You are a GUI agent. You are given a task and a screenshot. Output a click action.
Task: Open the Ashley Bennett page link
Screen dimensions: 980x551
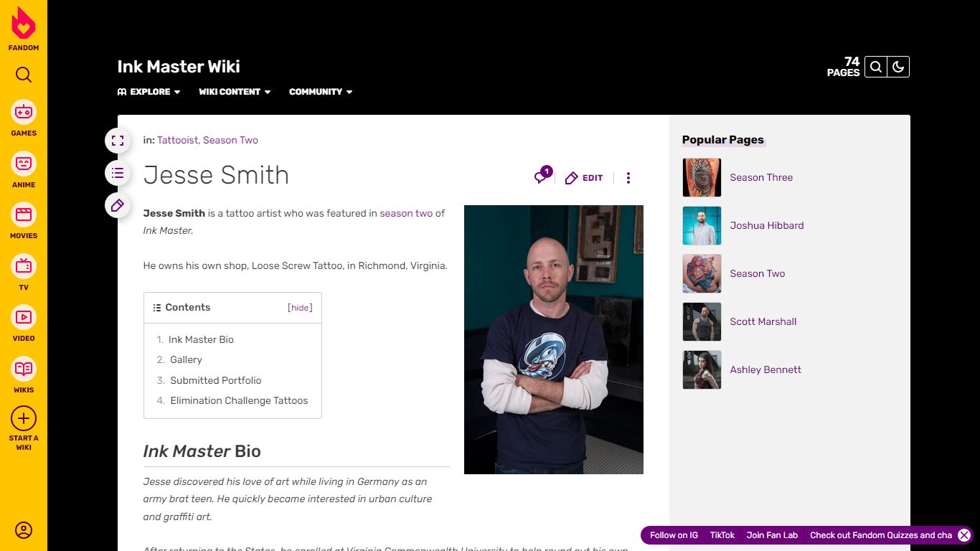pos(765,369)
